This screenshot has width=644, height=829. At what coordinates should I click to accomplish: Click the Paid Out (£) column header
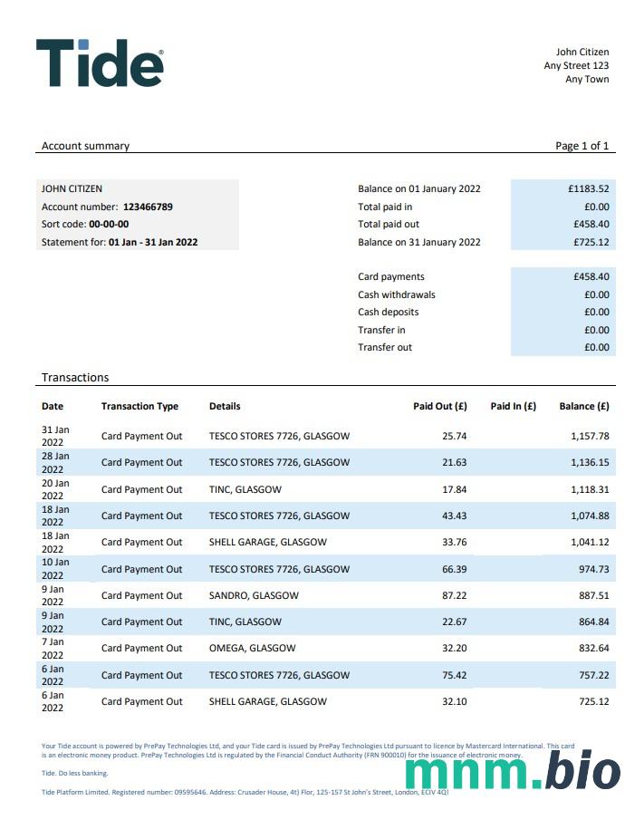(439, 406)
